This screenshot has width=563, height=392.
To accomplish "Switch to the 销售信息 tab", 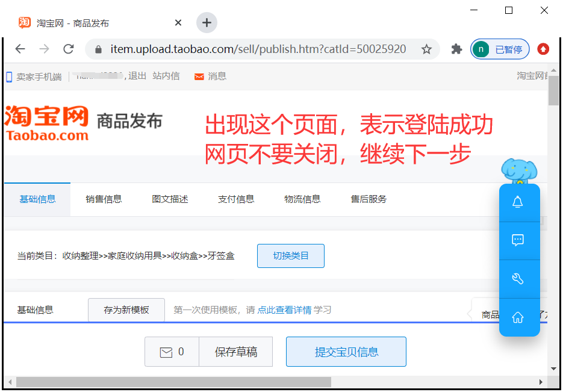I will 104,199.
